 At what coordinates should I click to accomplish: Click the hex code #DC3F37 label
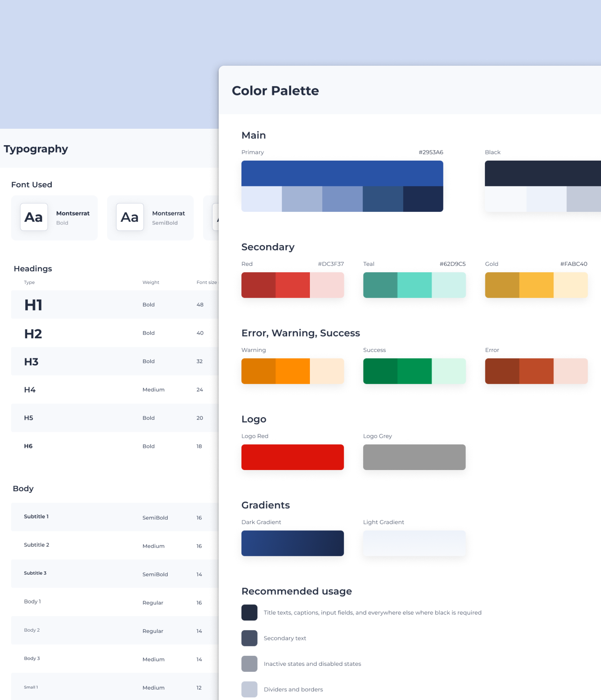(330, 264)
